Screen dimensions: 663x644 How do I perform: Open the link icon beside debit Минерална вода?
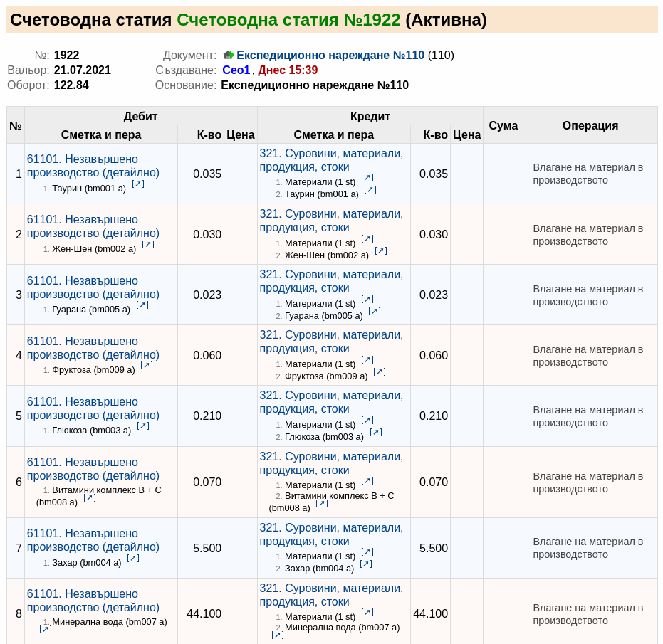[46, 629]
